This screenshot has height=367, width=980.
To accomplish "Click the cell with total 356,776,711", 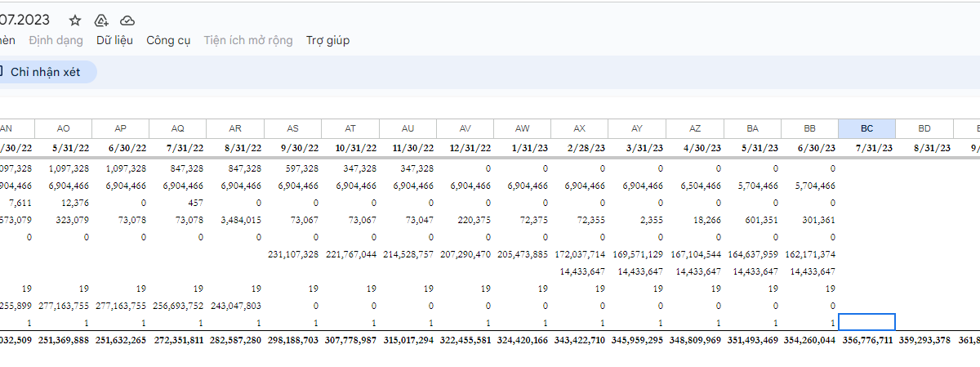I will (x=866, y=339).
